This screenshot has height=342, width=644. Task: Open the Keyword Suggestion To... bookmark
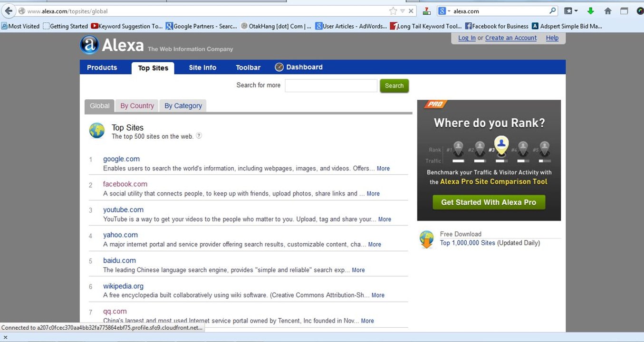coord(127,26)
